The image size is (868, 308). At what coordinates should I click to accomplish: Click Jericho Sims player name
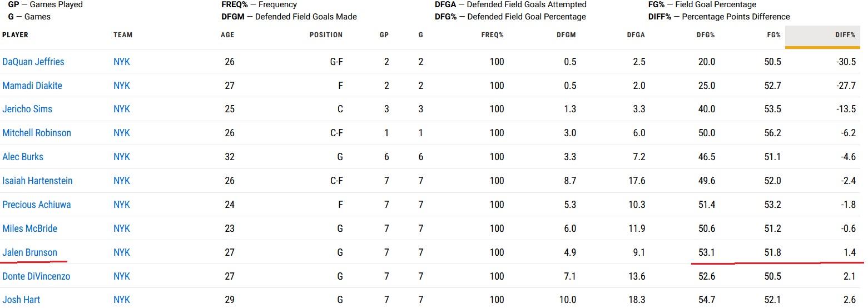[x=27, y=109]
